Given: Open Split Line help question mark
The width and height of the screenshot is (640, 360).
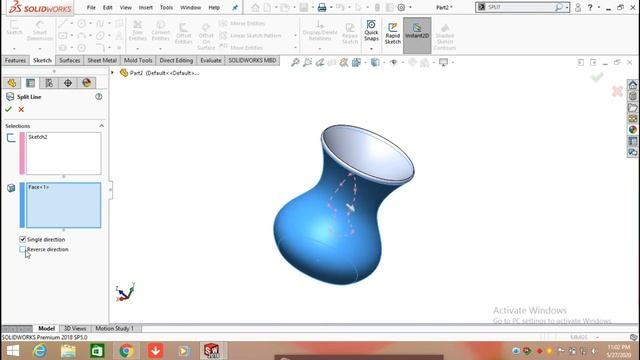Looking at the screenshot, I should (x=98, y=97).
